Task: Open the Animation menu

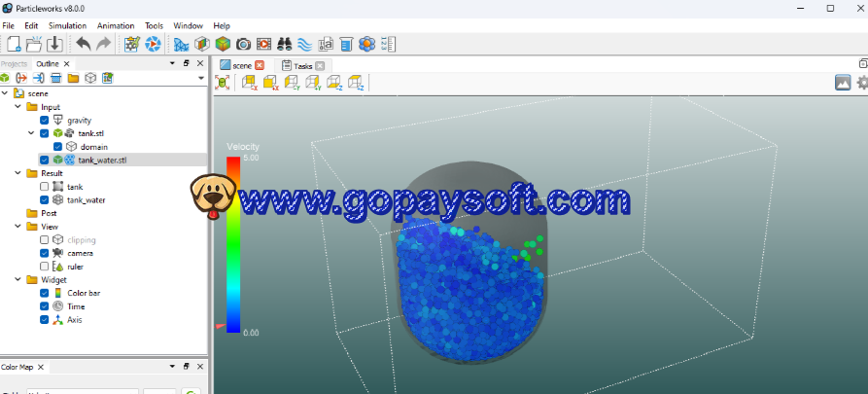Action: (116, 25)
